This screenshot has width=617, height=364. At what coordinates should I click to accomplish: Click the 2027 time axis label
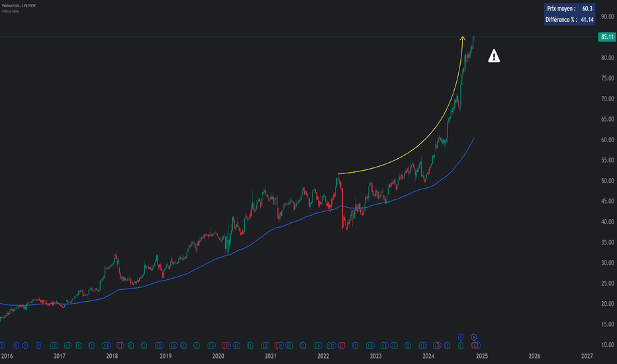coord(587,356)
